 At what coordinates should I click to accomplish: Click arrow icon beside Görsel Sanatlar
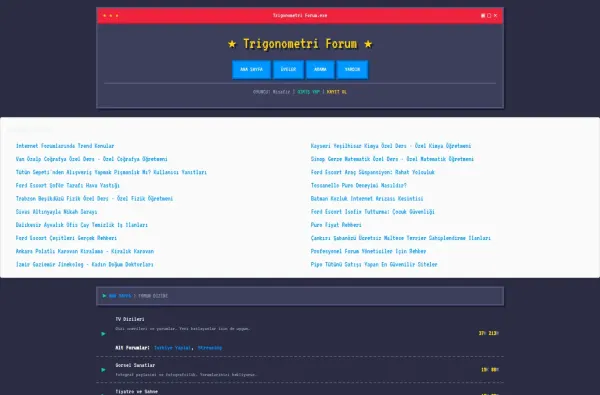click(103, 370)
